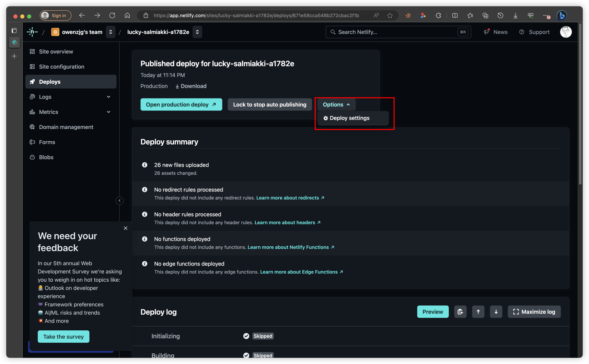Jump to bottom of deploy log
The image size is (589, 364).
coord(496,312)
